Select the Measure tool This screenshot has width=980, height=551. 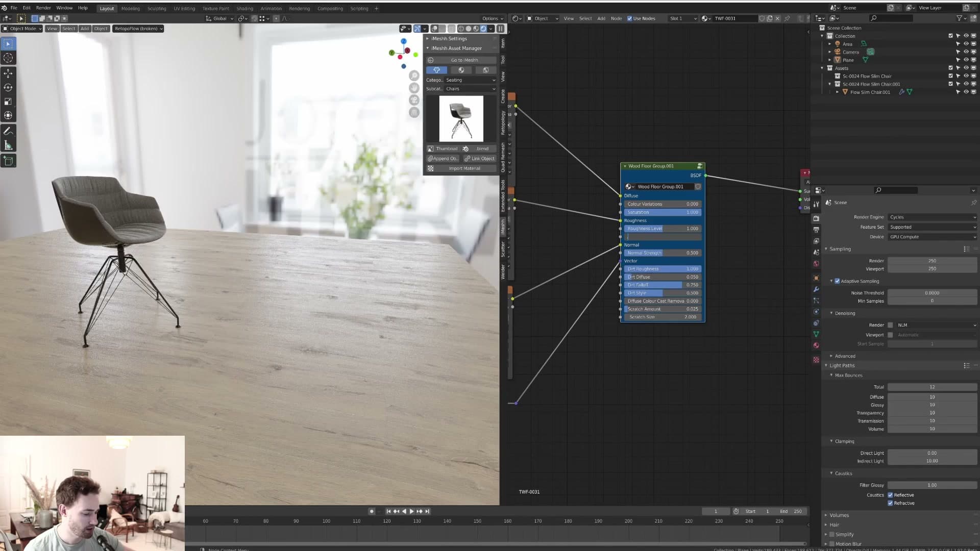pos(8,145)
